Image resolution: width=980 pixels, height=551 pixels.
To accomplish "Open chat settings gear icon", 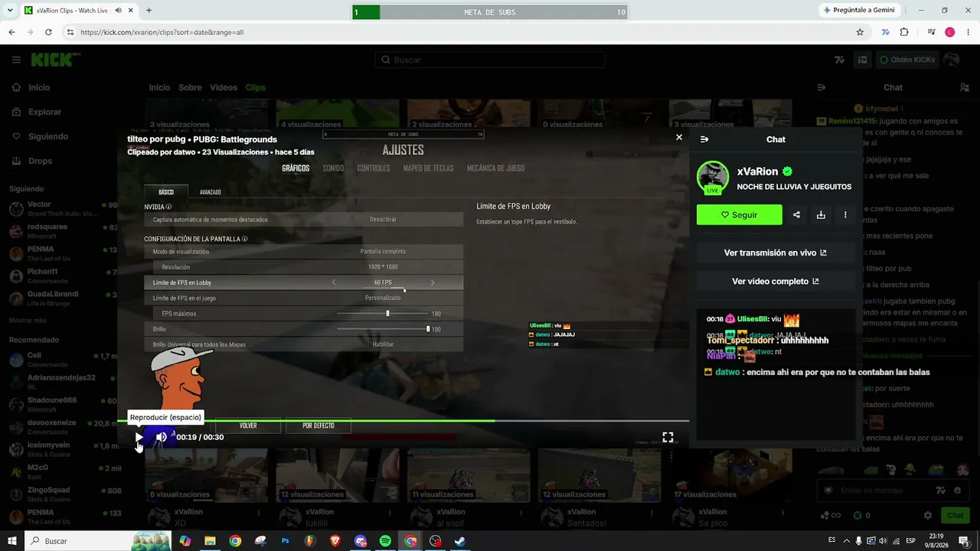I will pos(928,516).
